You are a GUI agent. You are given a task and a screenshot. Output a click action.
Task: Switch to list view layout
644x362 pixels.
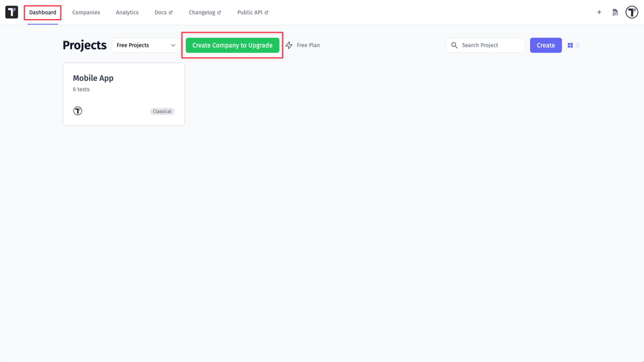coord(578,45)
